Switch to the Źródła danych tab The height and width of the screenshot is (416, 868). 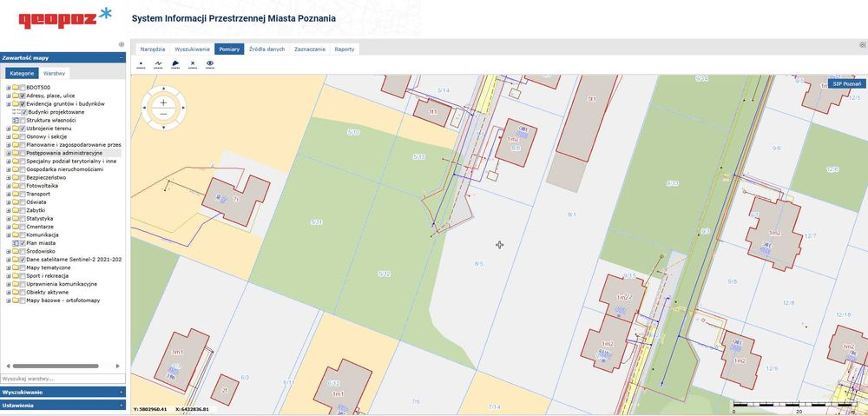point(266,50)
